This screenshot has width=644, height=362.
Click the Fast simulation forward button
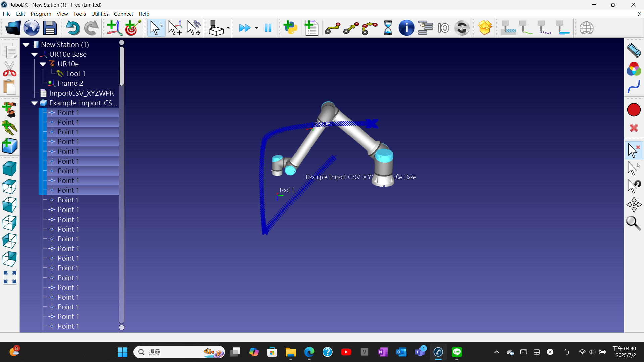pyautogui.click(x=245, y=28)
